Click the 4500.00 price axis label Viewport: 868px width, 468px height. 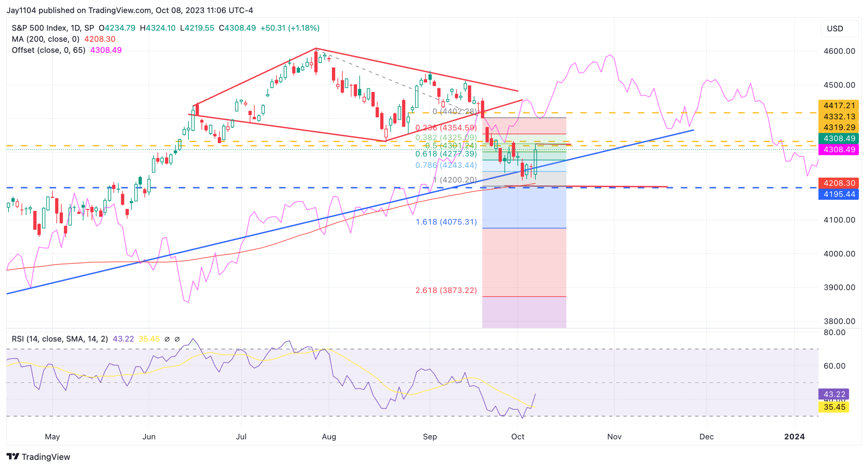point(840,85)
